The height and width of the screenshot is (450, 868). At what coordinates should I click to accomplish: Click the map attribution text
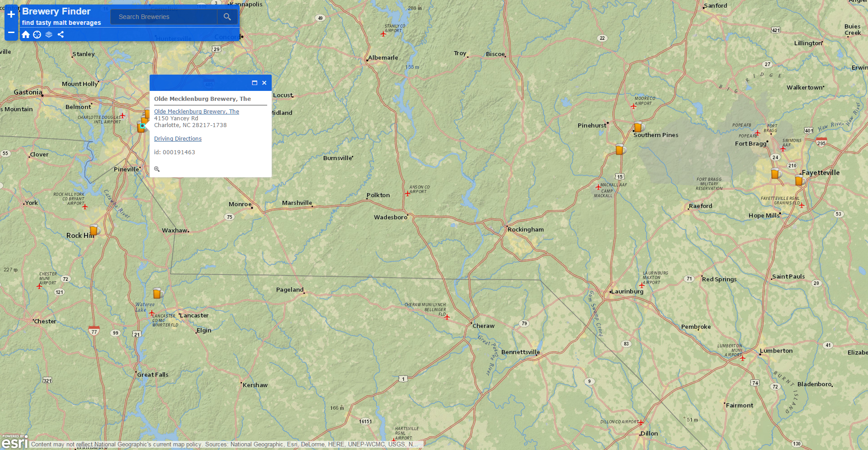pos(225,445)
